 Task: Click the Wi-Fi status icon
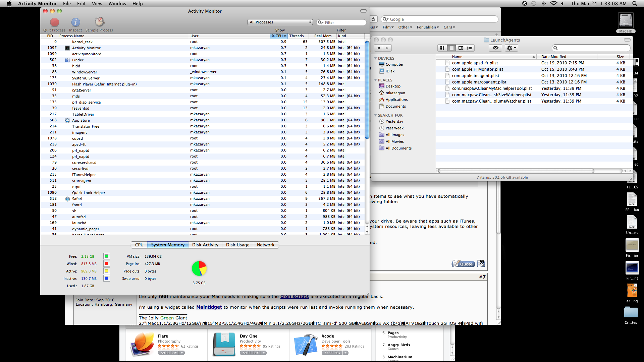pyautogui.click(x=553, y=3)
